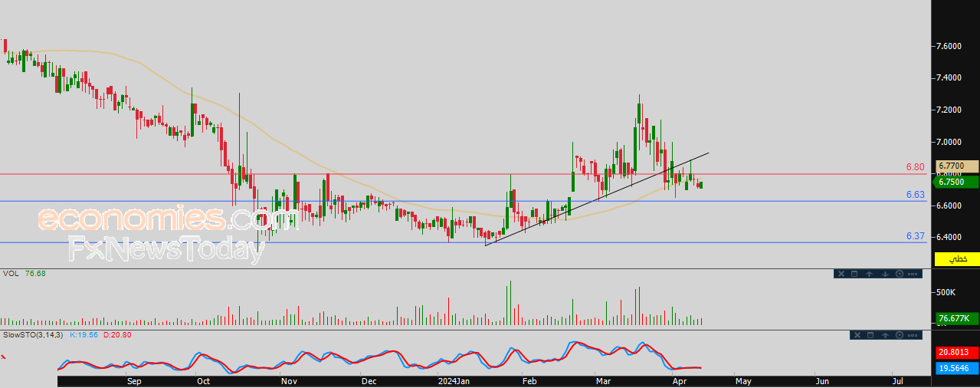Select the black ascending trendline
The width and height of the screenshot is (980, 388).
point(597,199)
